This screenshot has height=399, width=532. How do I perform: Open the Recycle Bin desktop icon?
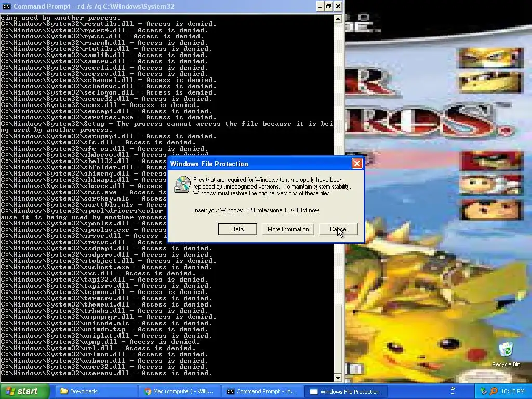[x=506, y=354]
